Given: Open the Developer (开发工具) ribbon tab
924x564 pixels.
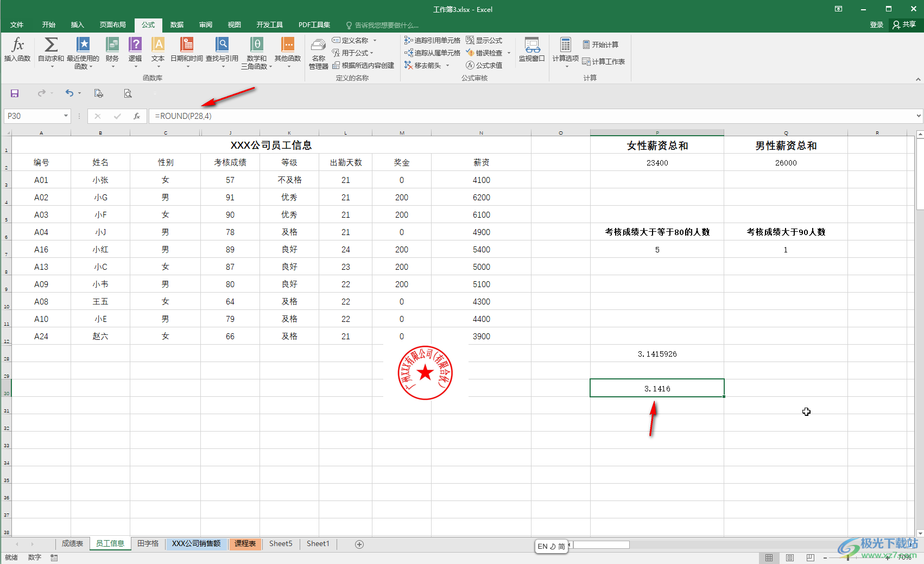Looking at the screenshot, I should coord(270,25).
